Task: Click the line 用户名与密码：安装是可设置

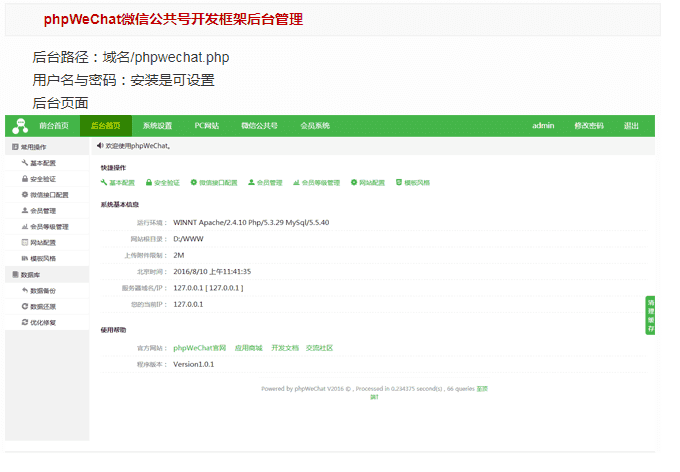Action: 124,80
